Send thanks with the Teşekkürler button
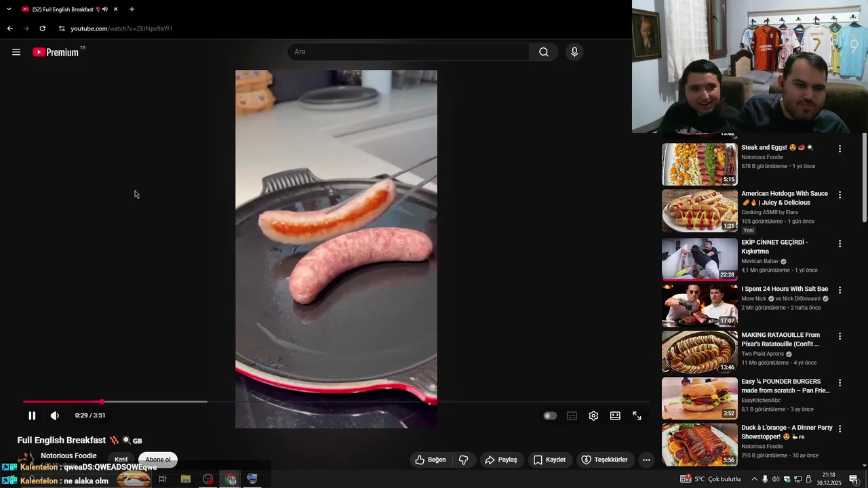This screenshot has width=868, height=488. point(604,460)
